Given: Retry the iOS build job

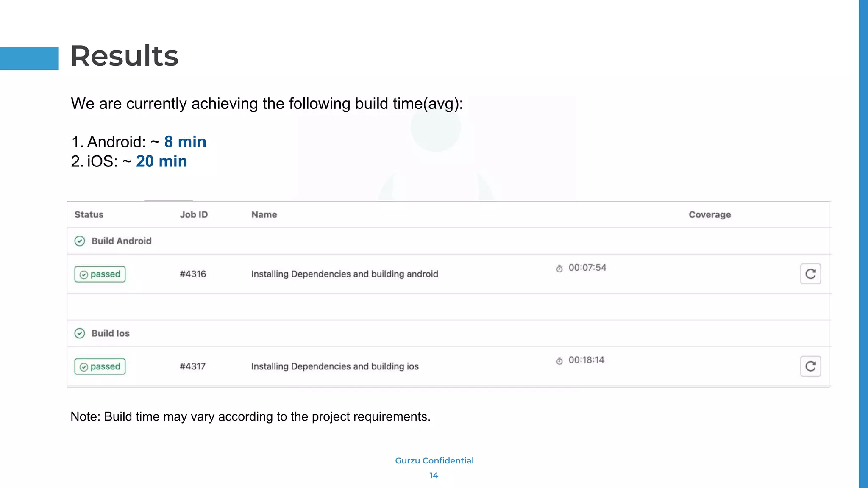Looking at the screenshot, I should click(x=810, y=366).
